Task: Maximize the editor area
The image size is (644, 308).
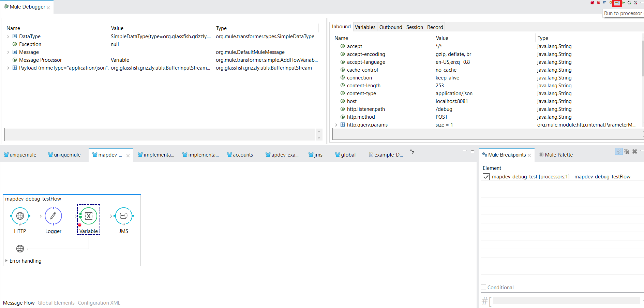Action: point(473,151)
